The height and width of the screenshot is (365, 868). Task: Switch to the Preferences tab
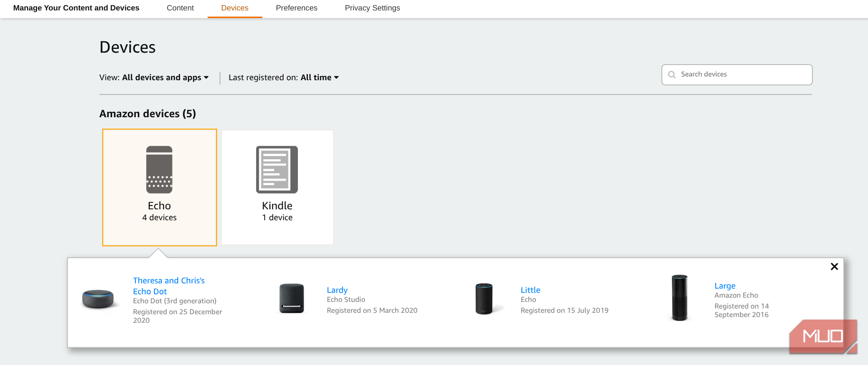click(x=296, y=8)
